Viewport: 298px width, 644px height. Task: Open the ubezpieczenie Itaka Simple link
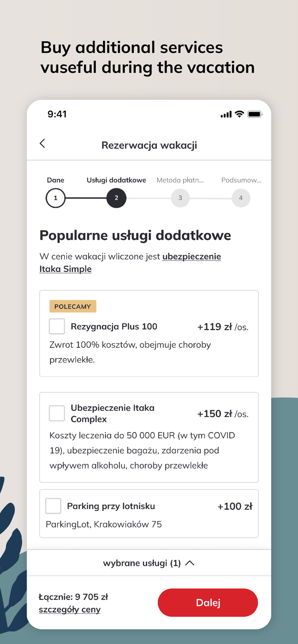[x=192, y=256]
